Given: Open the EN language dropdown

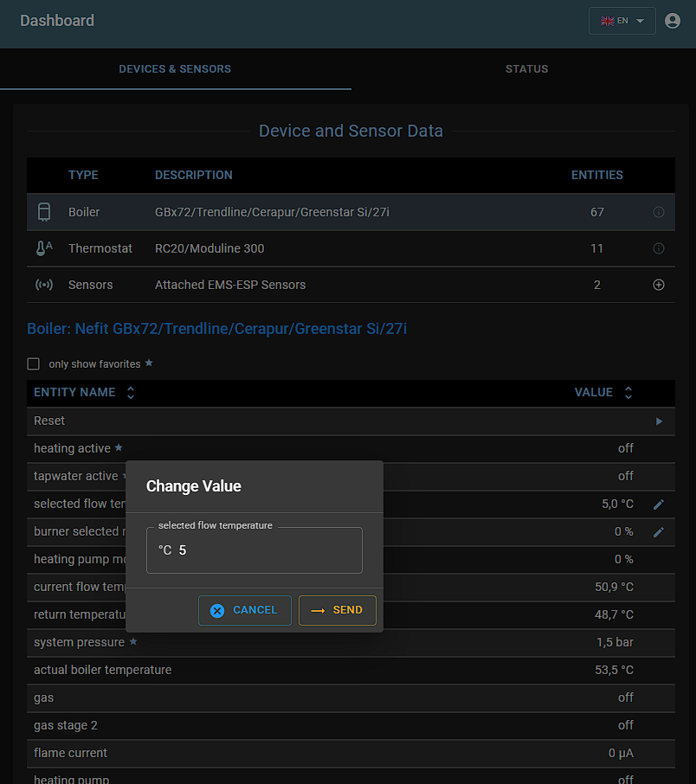Looking at the screenshot, I should coord(622,21).
